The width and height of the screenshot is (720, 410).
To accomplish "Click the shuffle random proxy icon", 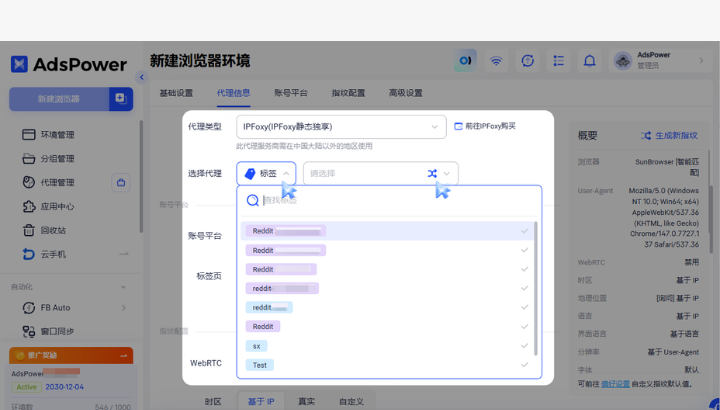I will (432, 174).
